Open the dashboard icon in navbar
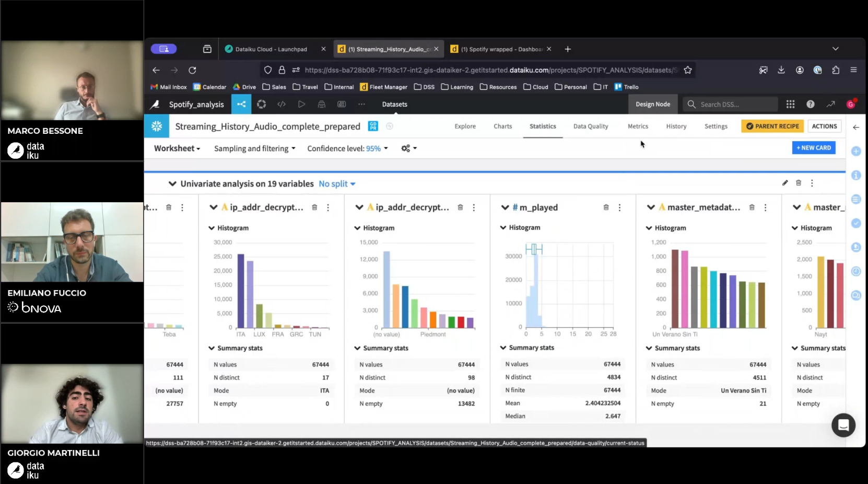 click(x=342, y=104)
